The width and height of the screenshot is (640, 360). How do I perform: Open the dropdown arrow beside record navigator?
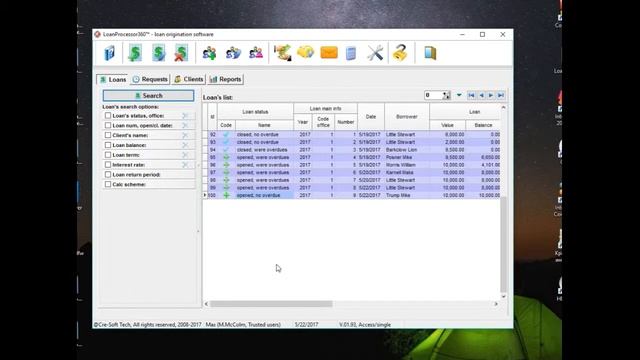[459, 96]
